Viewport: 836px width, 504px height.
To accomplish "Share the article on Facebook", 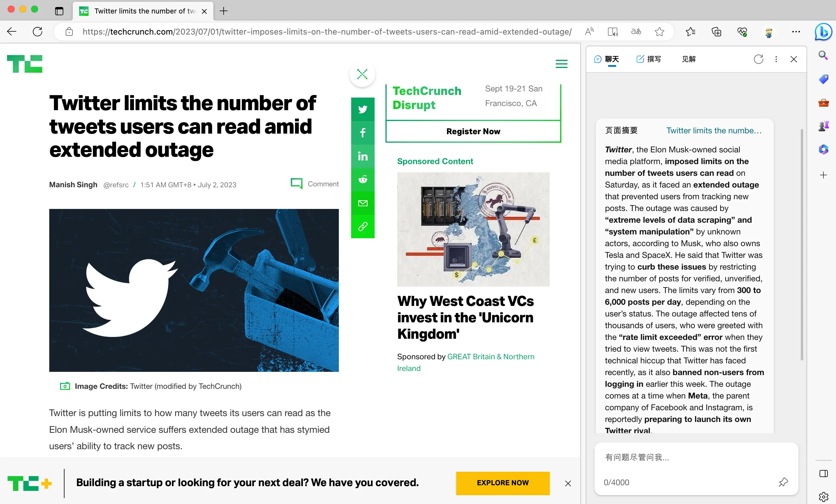I will coord(363,133).
